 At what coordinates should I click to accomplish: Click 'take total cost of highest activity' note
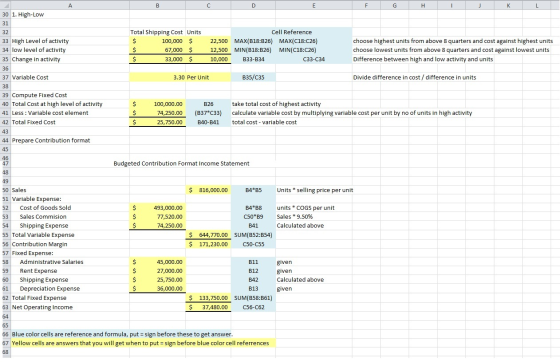[x=276, y=104]
